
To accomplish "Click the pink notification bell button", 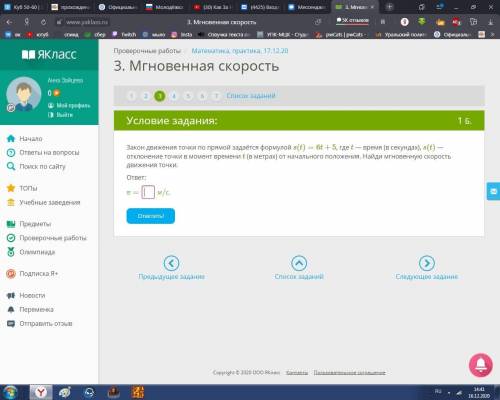I will pos(481,365).
